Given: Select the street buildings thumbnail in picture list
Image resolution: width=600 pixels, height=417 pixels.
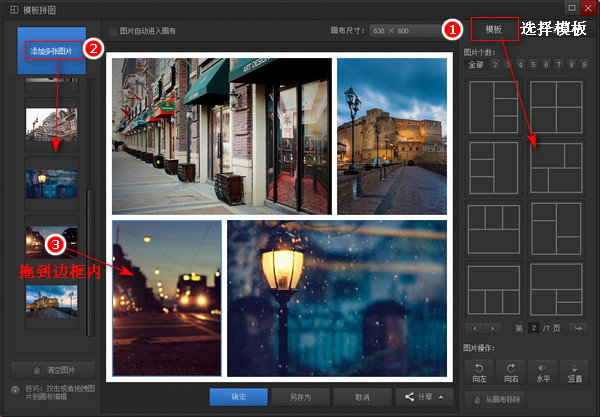Looking at the screenshot, I should [x=52, y=124].
